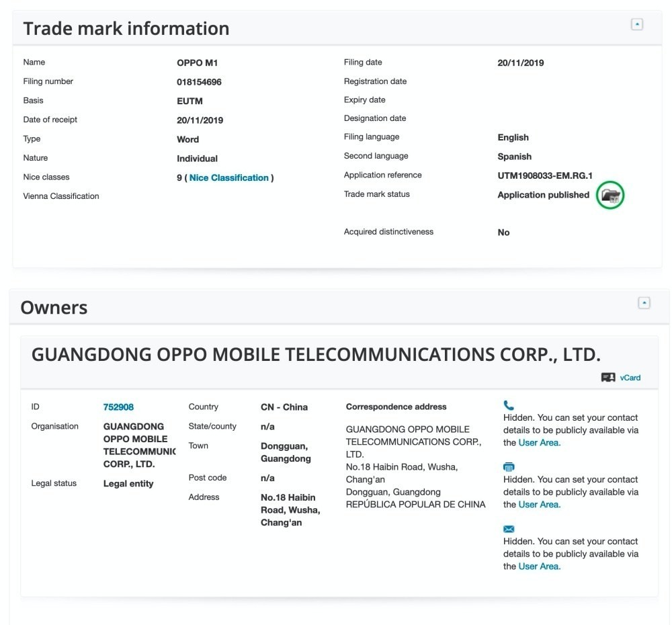The image size is (672, 625).
Task: Click the Correspondence address heading
Action: point(396,407)
